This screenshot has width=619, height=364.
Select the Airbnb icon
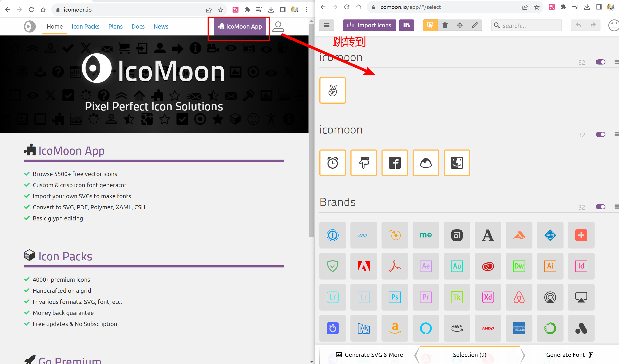519,297
